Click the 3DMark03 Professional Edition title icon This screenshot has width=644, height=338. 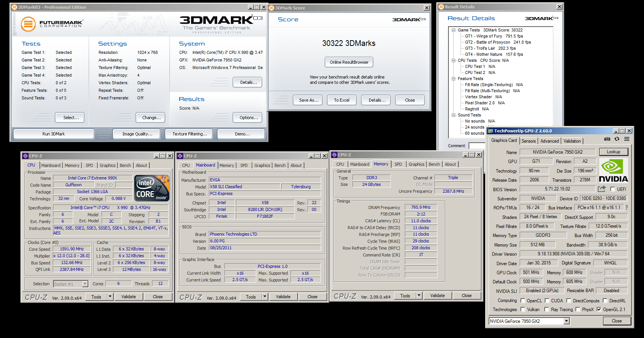[14, 7]
